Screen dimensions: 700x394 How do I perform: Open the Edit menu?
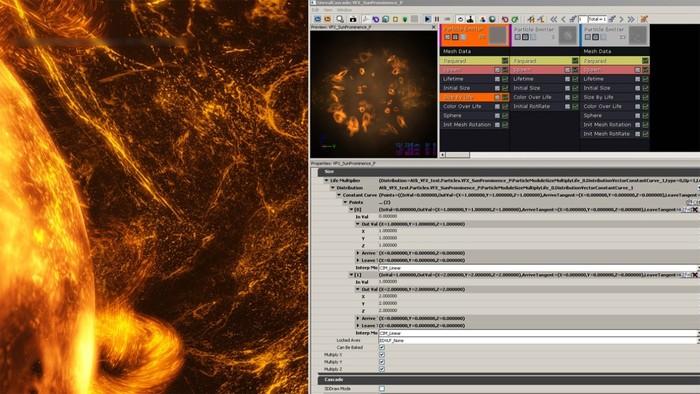tap(316, 10)
